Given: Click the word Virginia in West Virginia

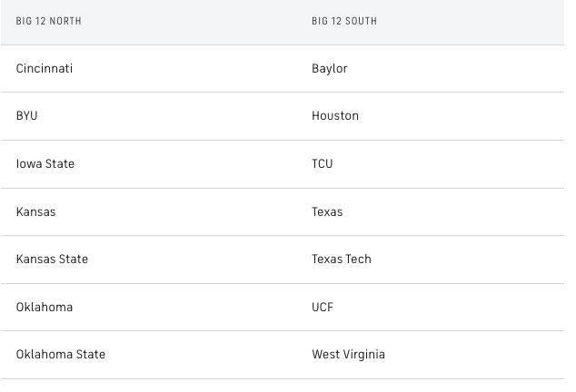Looking at the screenshot, I should point(364,355).
